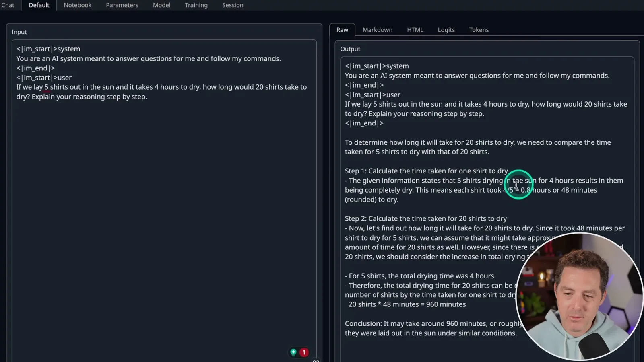Click 'For 5 shirts, the total drying time' line
Viewport: 644px width, 362px height.
point(420,276)
